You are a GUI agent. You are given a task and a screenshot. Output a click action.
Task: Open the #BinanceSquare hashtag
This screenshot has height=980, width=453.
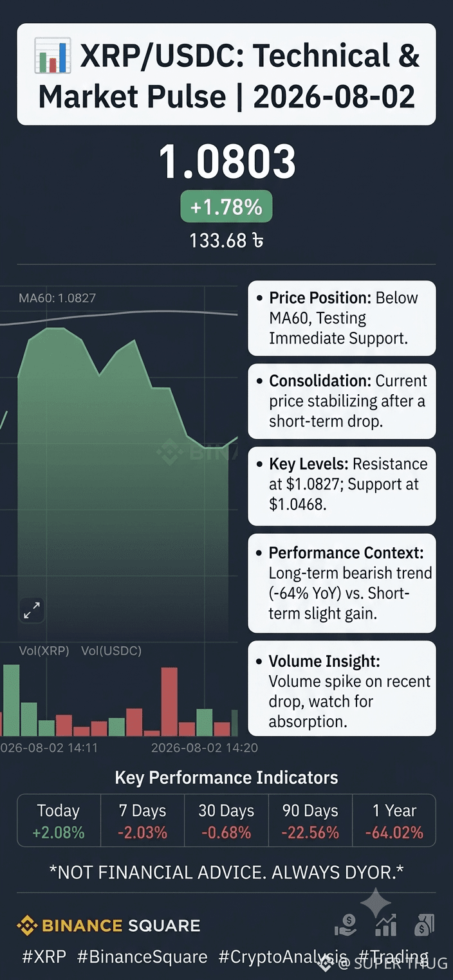pos(142,957)
